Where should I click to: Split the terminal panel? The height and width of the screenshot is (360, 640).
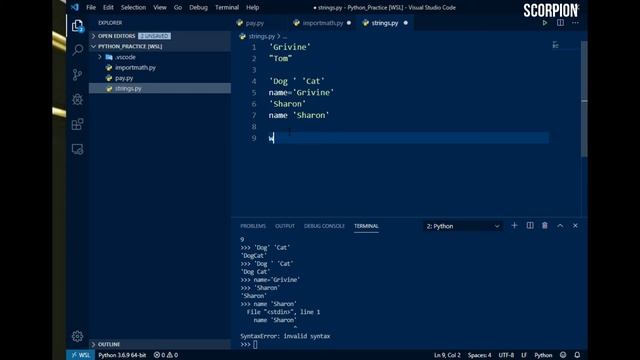tap(530, 226)
